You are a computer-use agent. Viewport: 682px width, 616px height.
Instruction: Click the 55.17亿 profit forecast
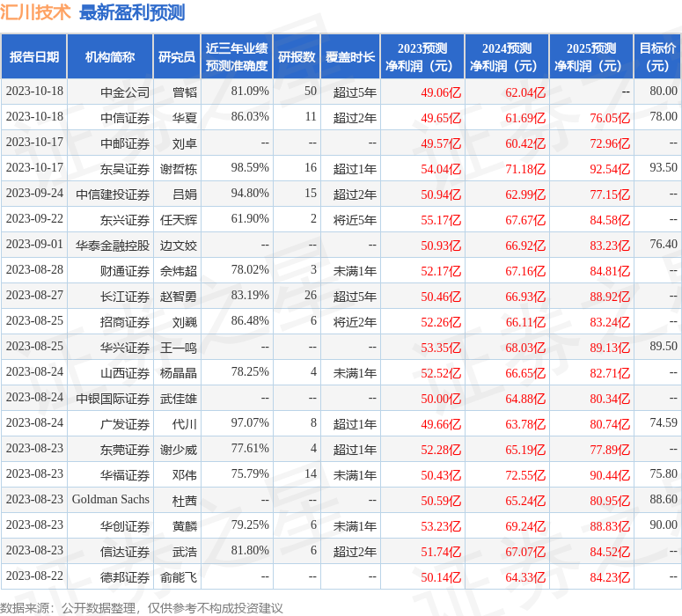coord(441,220)
